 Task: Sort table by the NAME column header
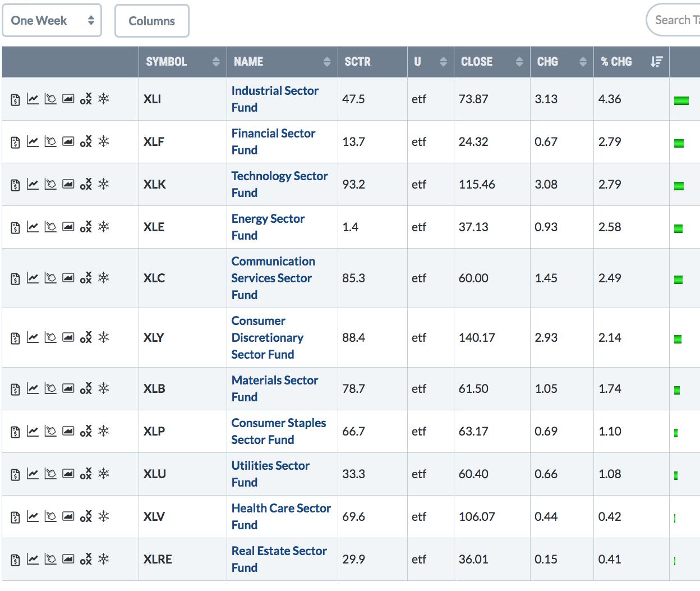282,62
